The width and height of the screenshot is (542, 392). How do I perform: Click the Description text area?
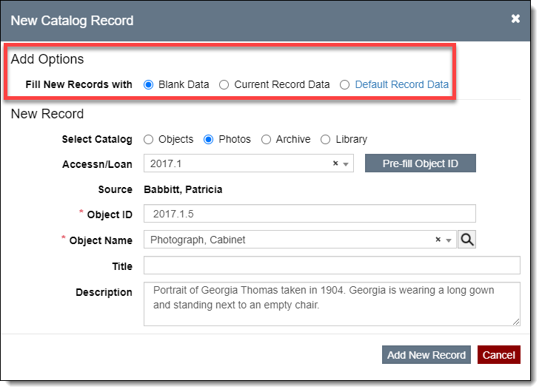coord(332,303)
